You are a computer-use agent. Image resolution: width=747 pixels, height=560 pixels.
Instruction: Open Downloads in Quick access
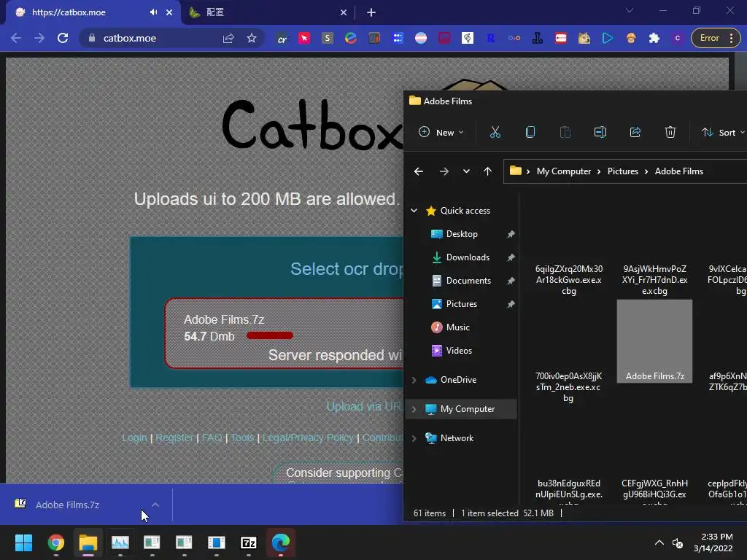point(468,257)
